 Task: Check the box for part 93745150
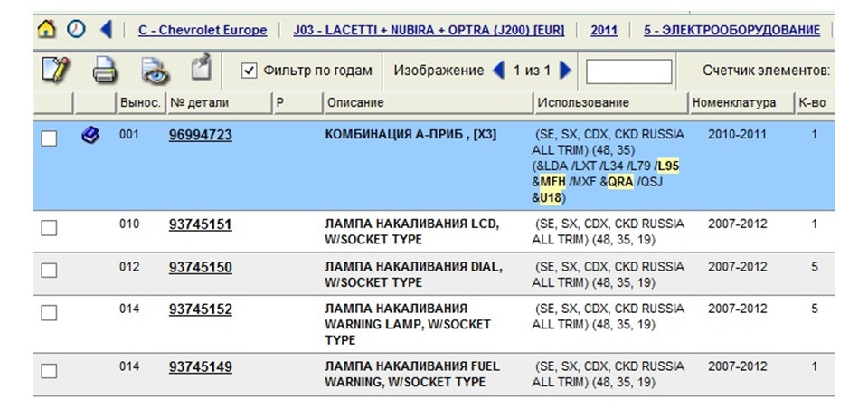click(x=49, y=271)
